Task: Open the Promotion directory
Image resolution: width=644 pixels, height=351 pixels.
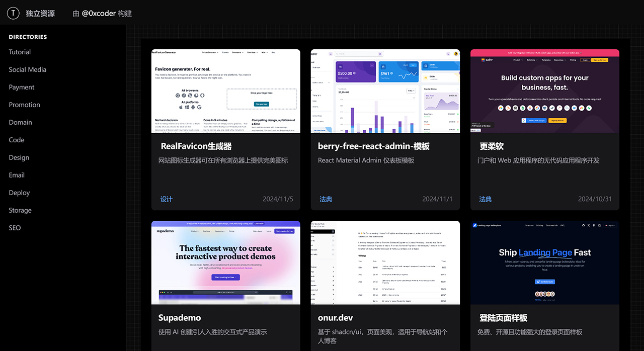Action: coord(24,105)
